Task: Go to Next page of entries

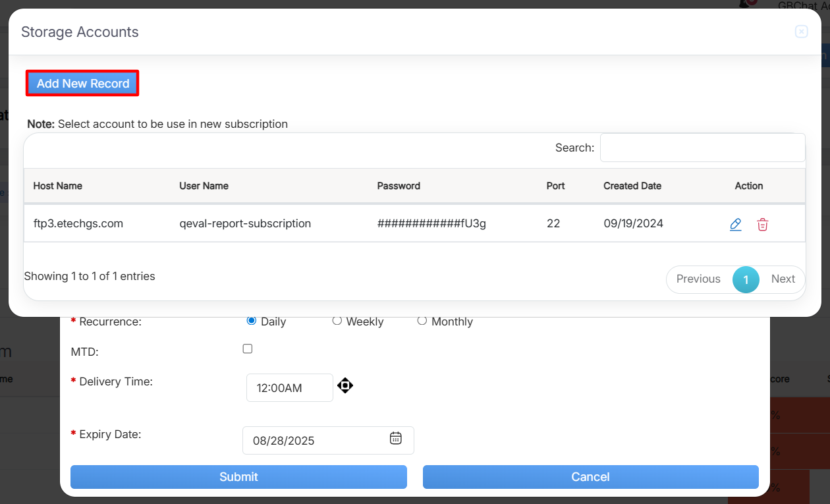Action: point(783,279)
